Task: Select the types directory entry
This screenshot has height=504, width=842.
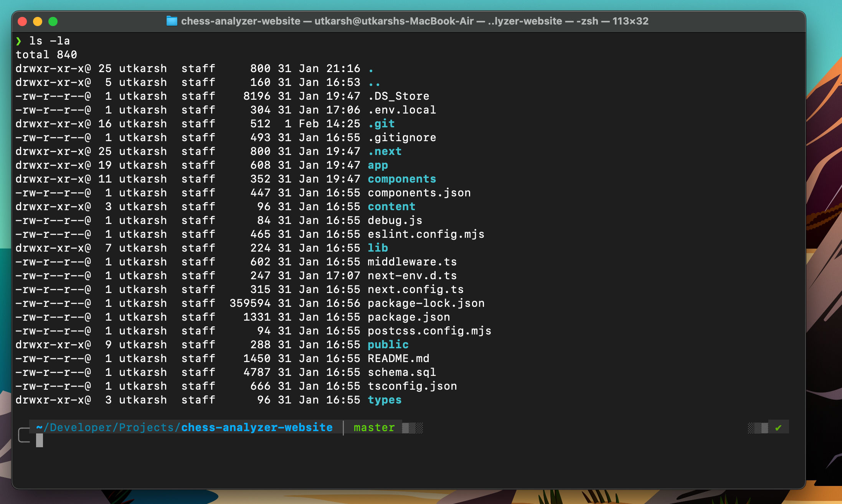Action: coord(384,400)
